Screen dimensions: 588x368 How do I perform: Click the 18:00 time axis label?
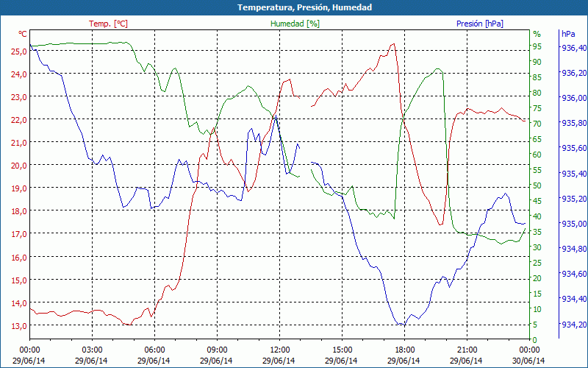coord(404,351)
